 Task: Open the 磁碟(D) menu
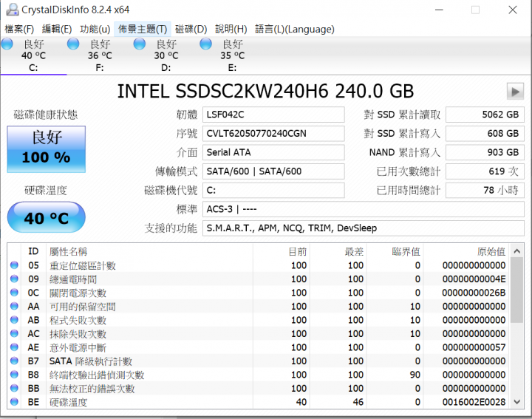click(x=191, y=29)
